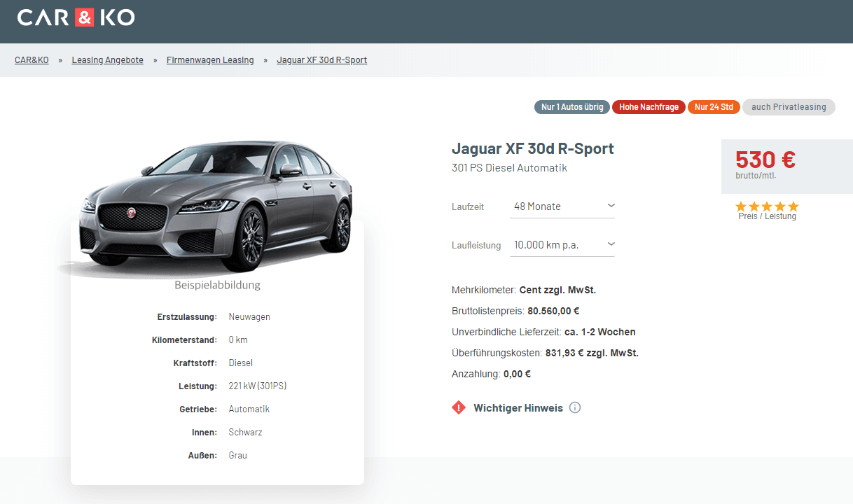The height and width of the screenshot is (504, 853).
Task: Click the 'brutto/mtl.' price caption
Action: [x=756, y=176]
